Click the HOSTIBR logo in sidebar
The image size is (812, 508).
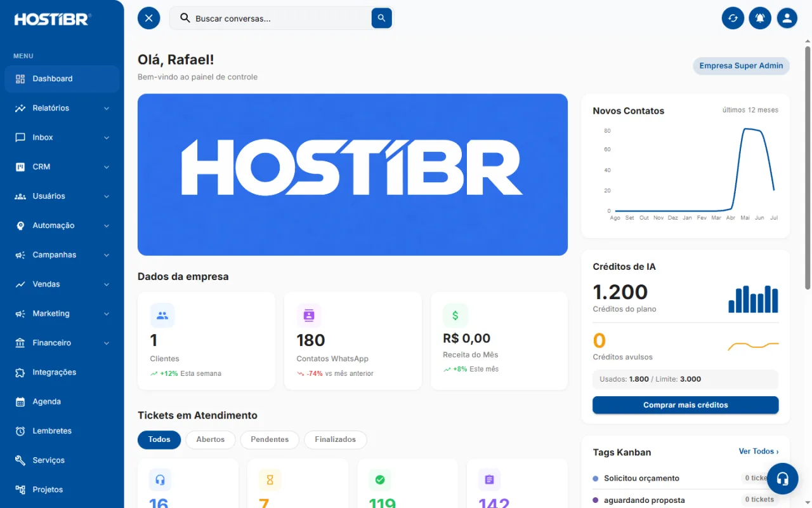(x=53, y=19)
